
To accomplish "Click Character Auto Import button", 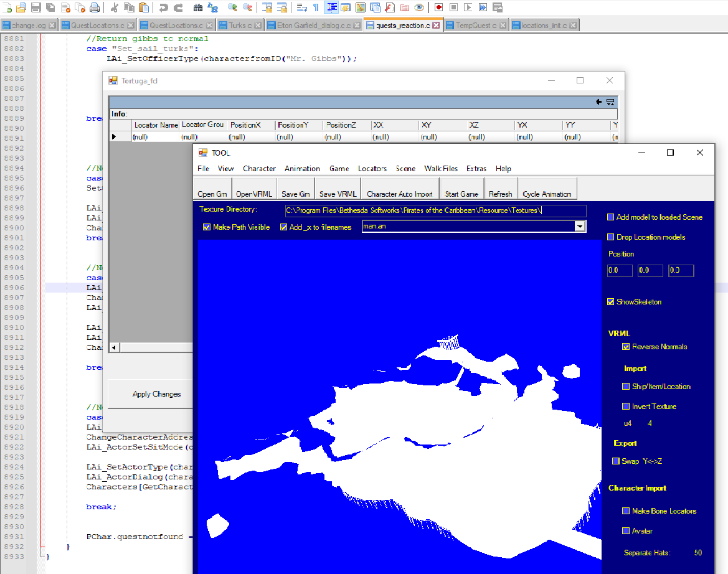I will [400, 189].
